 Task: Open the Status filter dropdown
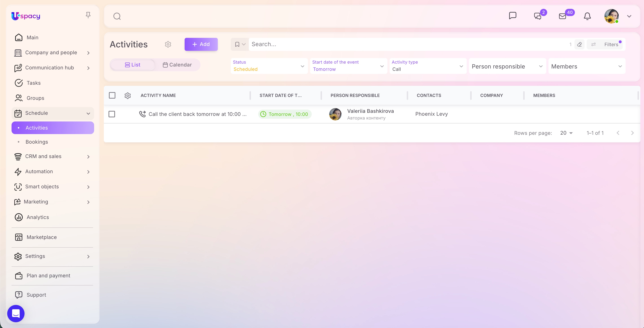[269, 66]
